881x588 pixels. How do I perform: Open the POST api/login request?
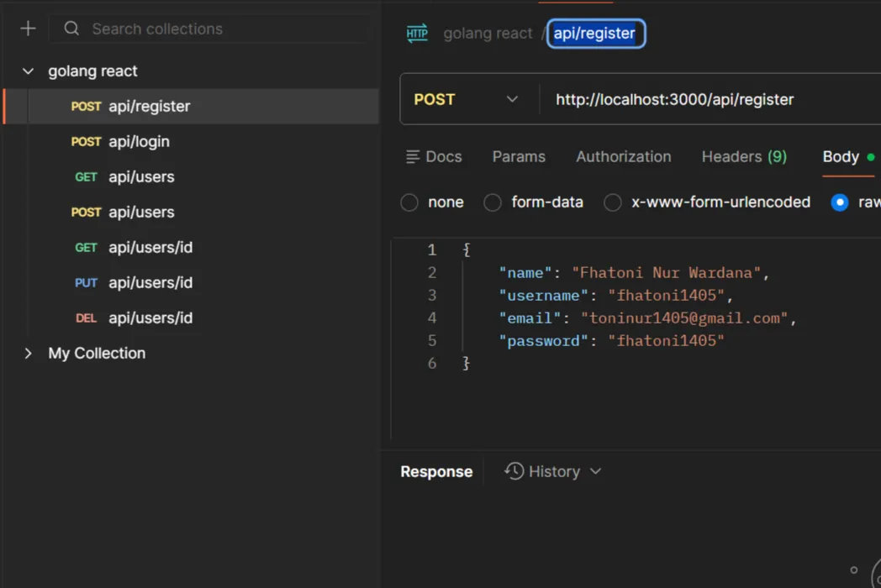(x=191, y=141)
